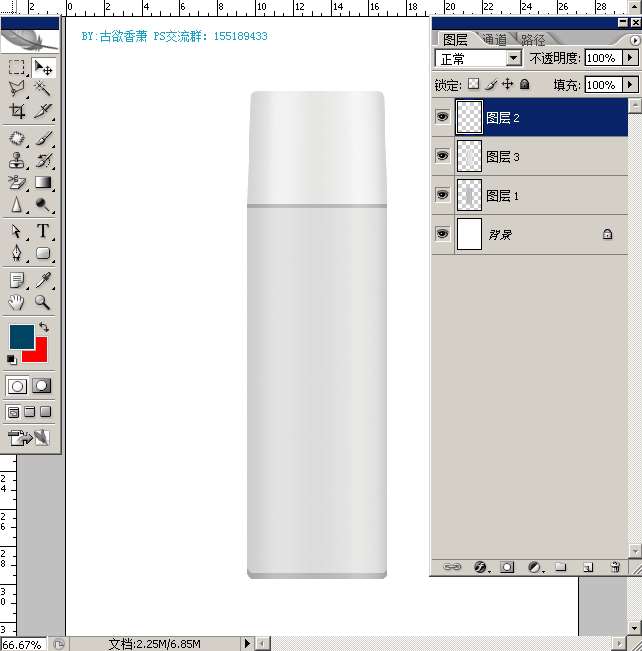Open the fill slider arrow
Screen dimensions: 642x651
tap(630, 85)
